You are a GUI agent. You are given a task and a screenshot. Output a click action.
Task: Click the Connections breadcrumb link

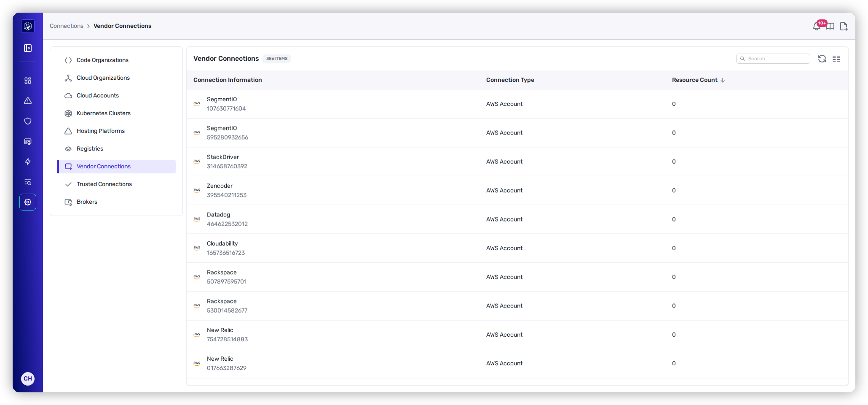pos(67,26)
